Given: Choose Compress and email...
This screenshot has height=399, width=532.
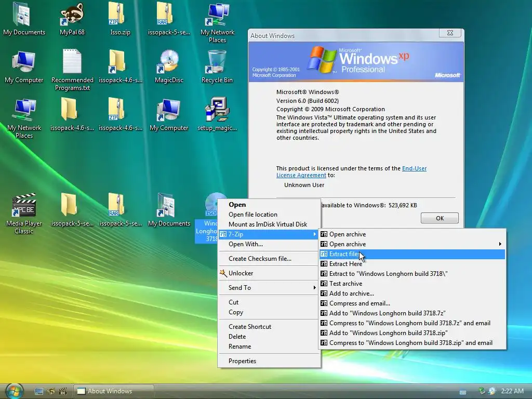Looking at the screenshot, I should 412,303.
